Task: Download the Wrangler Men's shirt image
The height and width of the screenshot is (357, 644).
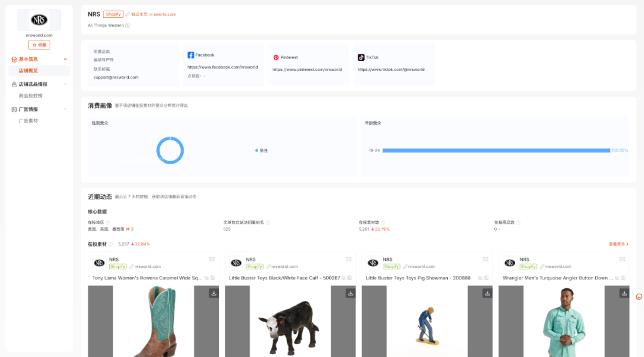Action: click(624, 293)
